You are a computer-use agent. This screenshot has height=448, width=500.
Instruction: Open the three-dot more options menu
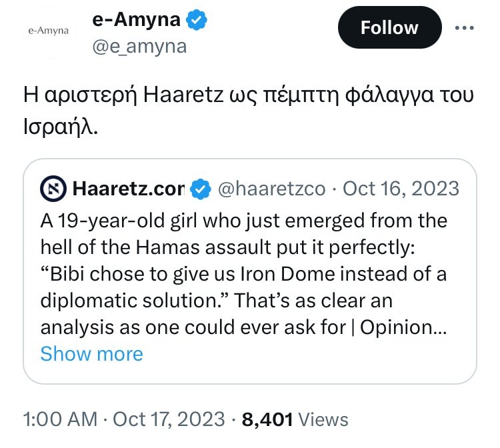464,27
